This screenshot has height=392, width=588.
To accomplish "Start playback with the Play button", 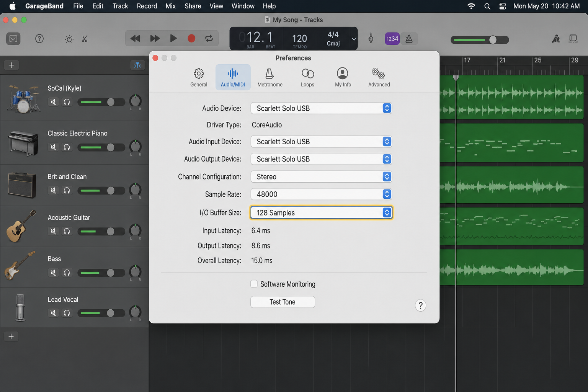I will click(x=173, y=38).
